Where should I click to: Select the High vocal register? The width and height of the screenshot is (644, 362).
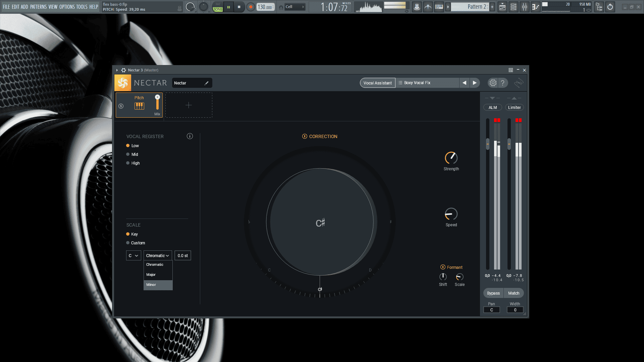(128, 163)
